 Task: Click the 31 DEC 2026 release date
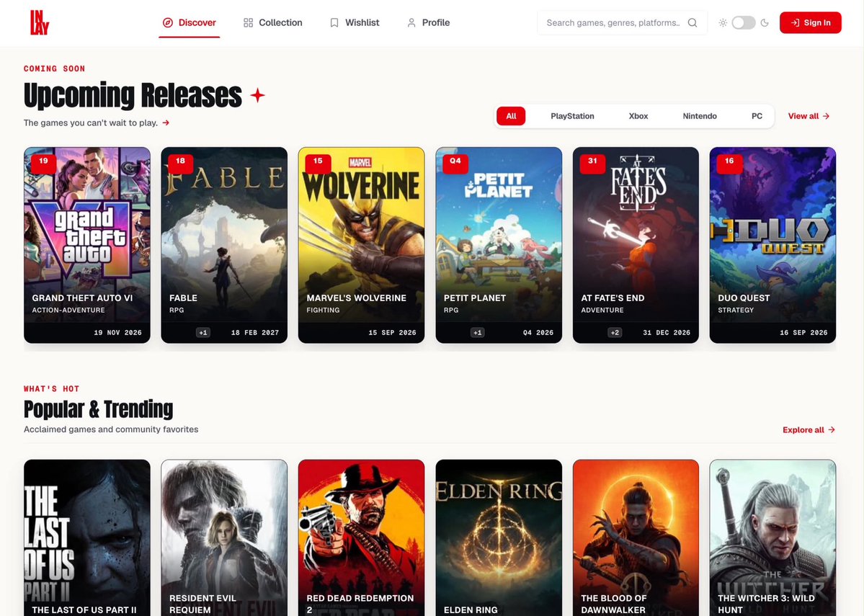coord(667,333)
